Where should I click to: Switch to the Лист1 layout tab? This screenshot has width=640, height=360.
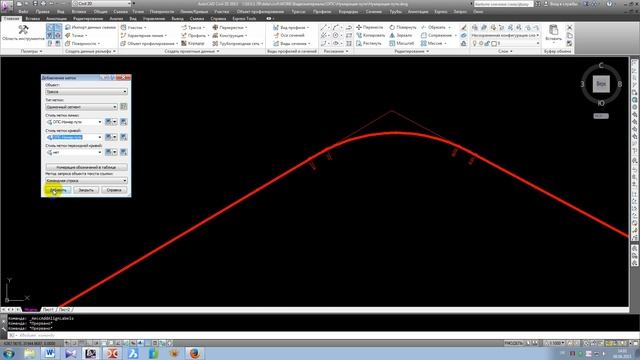coord(48,310)
